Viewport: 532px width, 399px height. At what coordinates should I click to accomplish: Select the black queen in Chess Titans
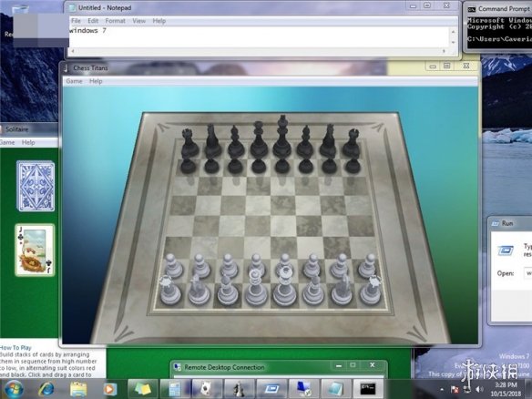pyautogui.click(x=259, y=139)
